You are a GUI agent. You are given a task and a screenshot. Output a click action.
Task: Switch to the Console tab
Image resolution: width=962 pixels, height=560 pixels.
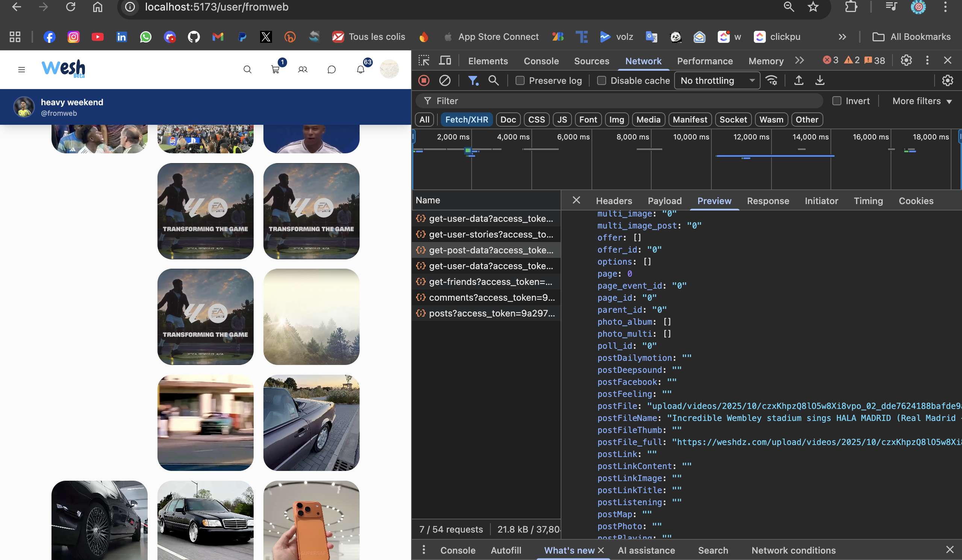pos(541,61)
